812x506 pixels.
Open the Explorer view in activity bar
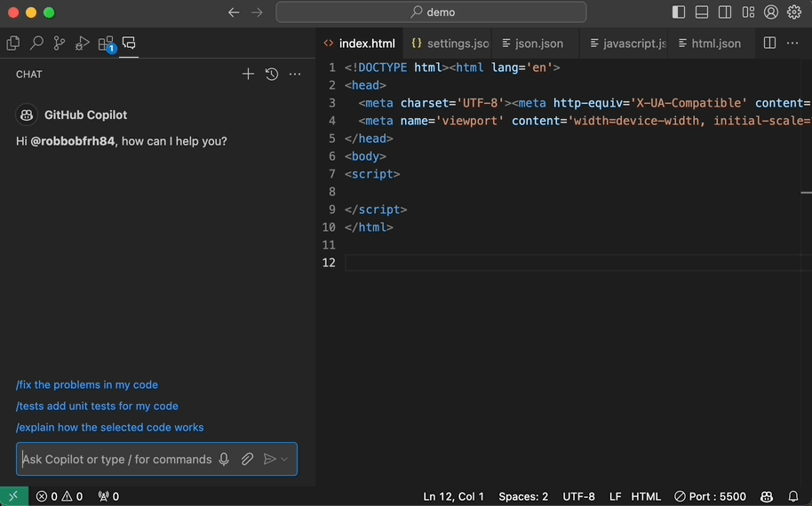[13, 43]
